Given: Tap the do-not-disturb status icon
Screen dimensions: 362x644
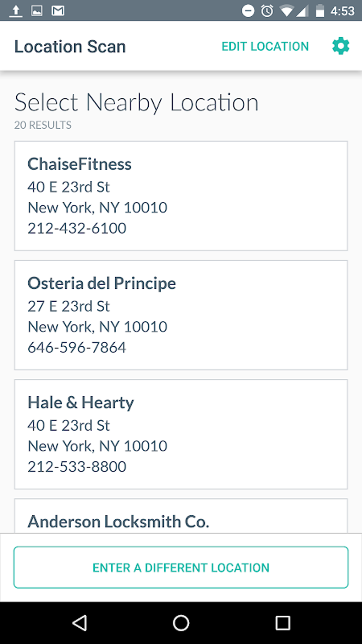Looking at the screenshot, I should [x=248, y=11].
